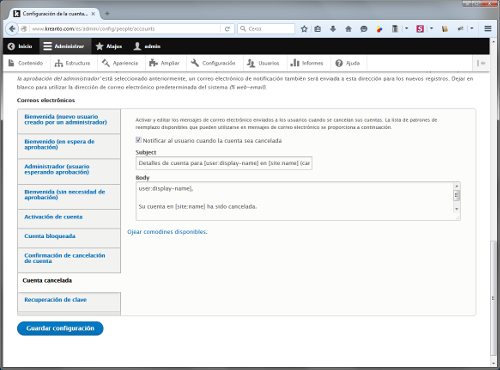Click in the Subject text field
Image resolution: width=500 pixels, height=370 pixels.
click(x=224, y=163)
